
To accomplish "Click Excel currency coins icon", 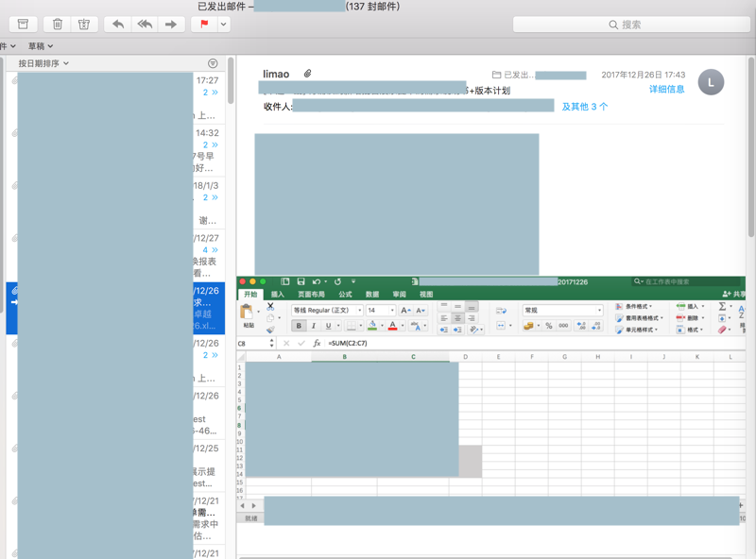I will click(x=528, y=326).
